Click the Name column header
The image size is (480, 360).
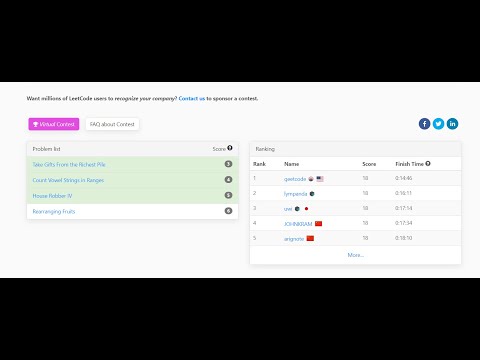291,164
